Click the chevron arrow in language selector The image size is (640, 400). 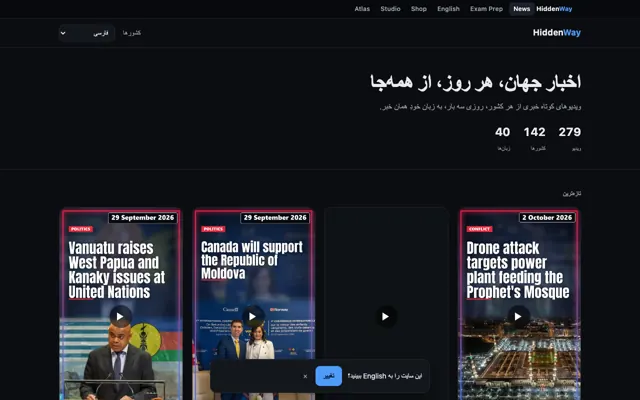pyautogui.click(x=63, y=33)
